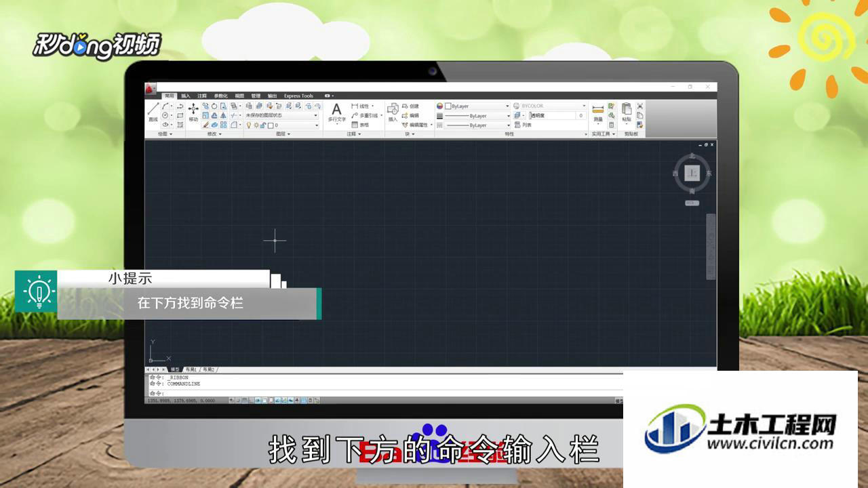Image resolution: width=868 pixels, height=488 pixels.
Task: Click the 北 north label on ViewCube
Action: pos(692,156)
